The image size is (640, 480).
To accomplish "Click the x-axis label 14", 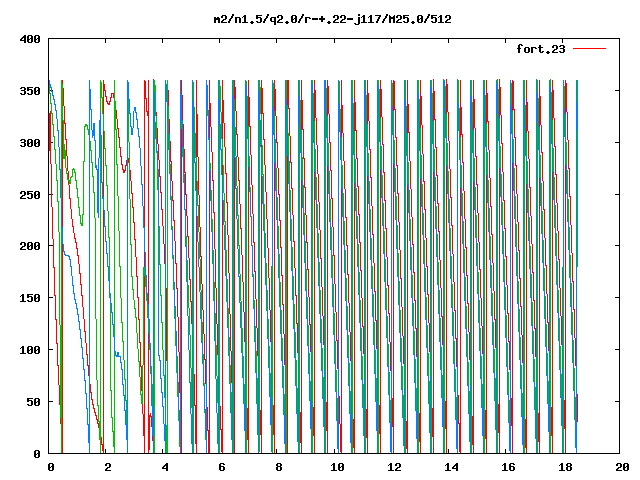I will click(x=451, y=467).
